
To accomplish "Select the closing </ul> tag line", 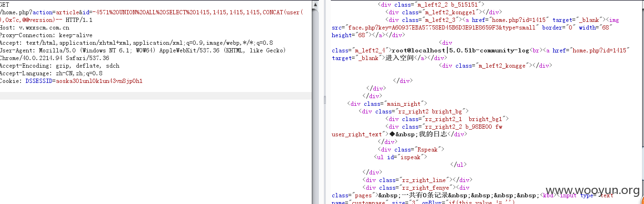I will pyautogui.click(x=458, y=165).
